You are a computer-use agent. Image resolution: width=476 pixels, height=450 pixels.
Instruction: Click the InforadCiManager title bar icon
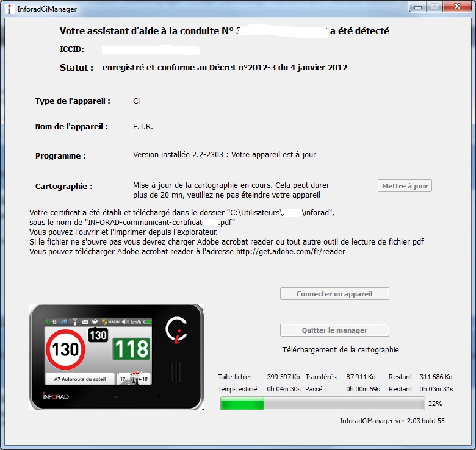(x=9, y=9)
